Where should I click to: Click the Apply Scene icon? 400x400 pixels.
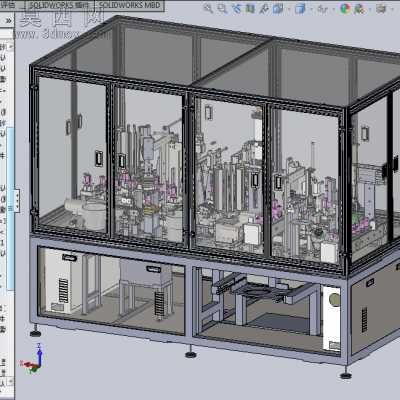click(359, 8)
